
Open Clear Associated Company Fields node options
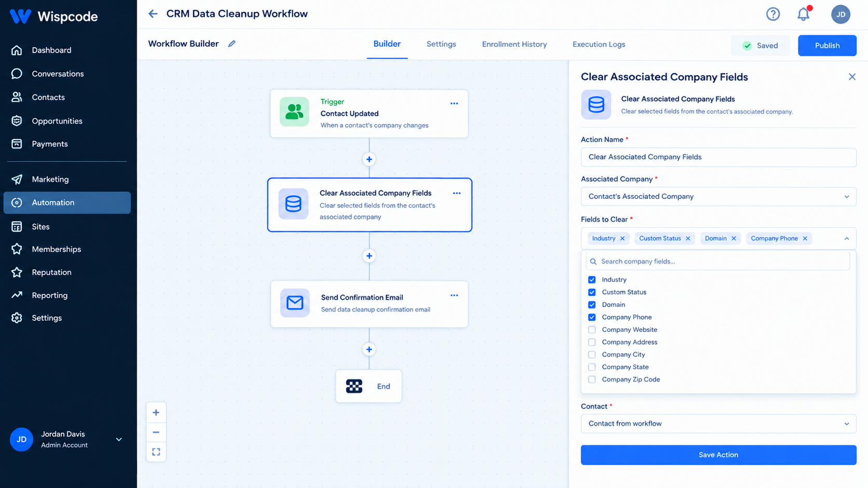[457, 193]
